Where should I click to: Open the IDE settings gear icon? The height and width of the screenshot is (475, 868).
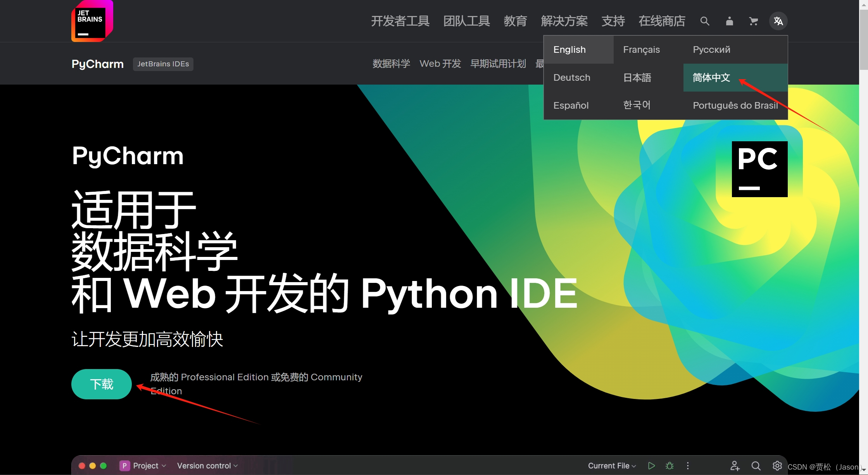click(x=777, y=465)
